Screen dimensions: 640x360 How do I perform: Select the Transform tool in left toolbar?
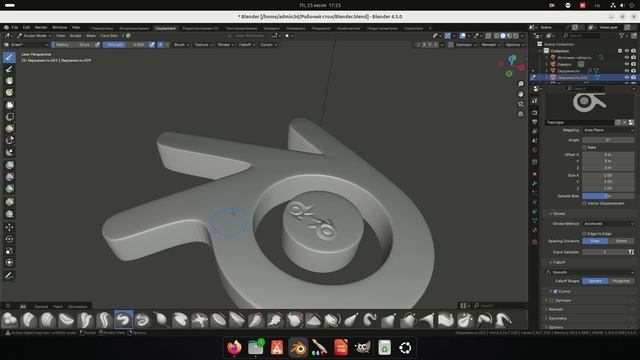pyautogui.click(x=9, y=263)
